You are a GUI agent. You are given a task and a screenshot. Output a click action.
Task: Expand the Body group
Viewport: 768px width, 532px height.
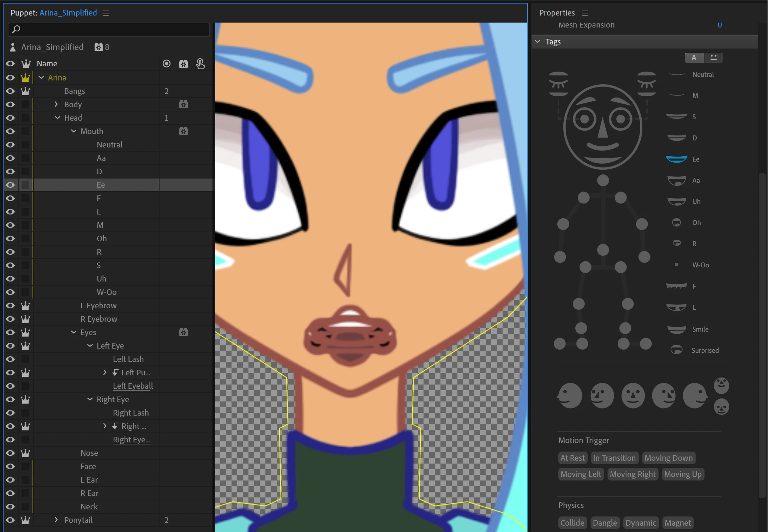click(x=56, y=104)
